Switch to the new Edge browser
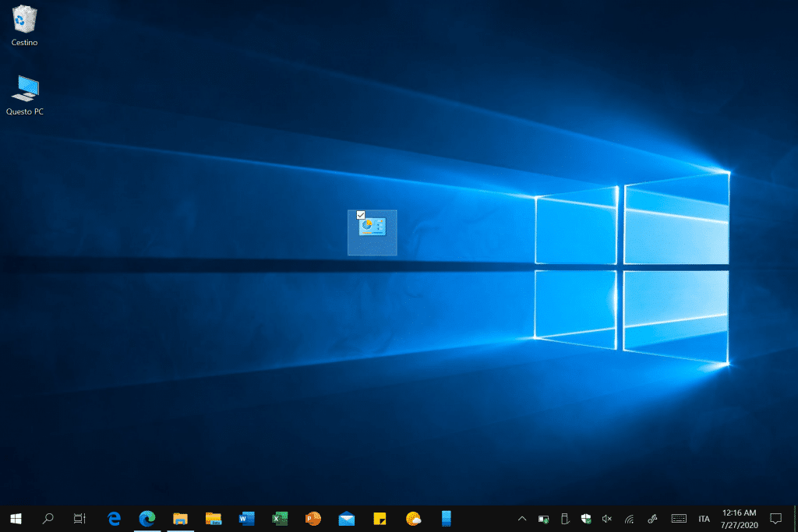798x532 pixels. click(x=147, y=518)
